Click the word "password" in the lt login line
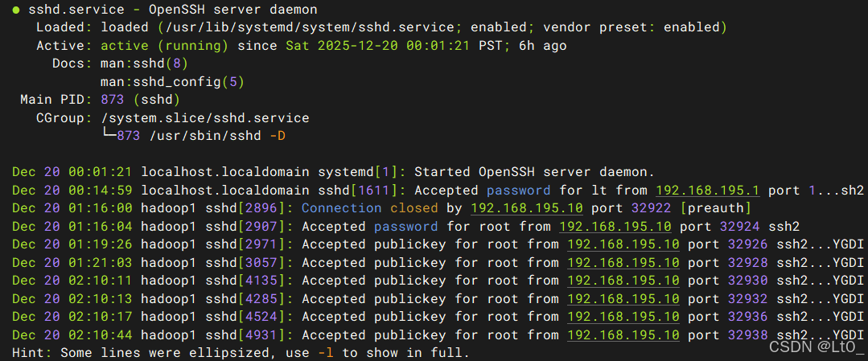This screenshot has width=868, height=361. 518,191
